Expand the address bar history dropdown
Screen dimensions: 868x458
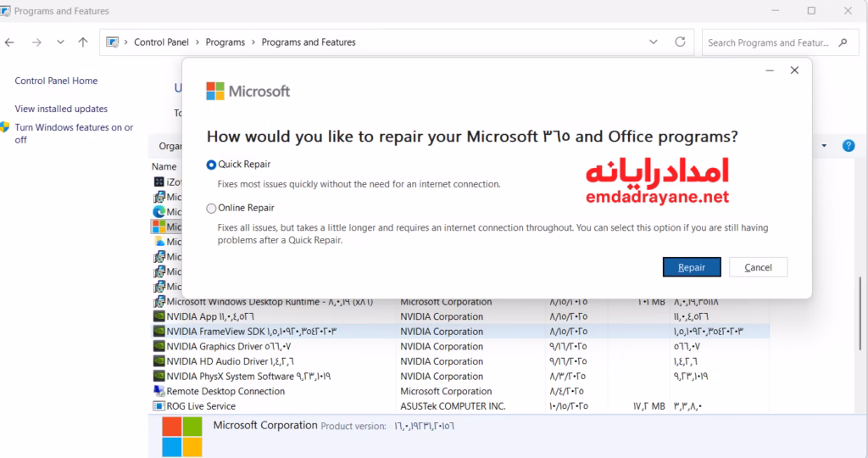click(654, 42)
